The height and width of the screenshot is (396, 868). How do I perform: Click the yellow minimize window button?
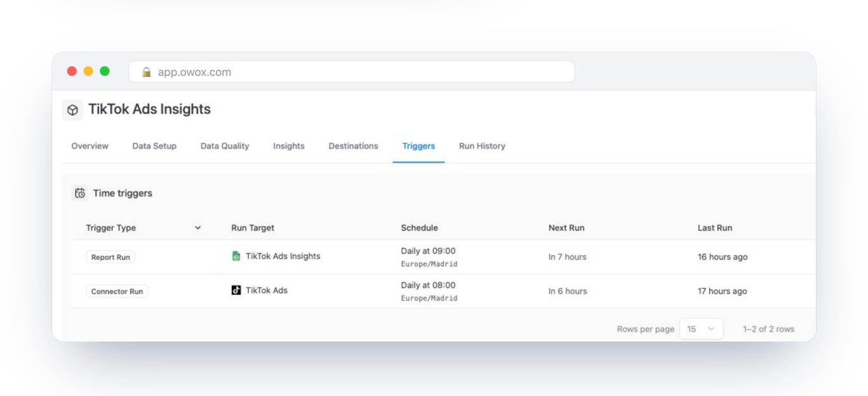[x=88, y=71]
